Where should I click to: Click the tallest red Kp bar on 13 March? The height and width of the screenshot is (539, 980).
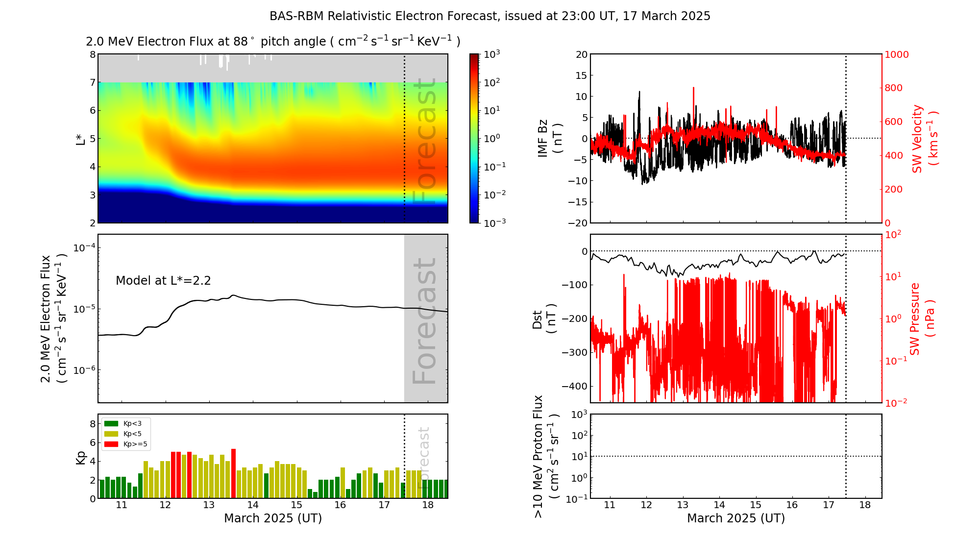coord(233,473)
